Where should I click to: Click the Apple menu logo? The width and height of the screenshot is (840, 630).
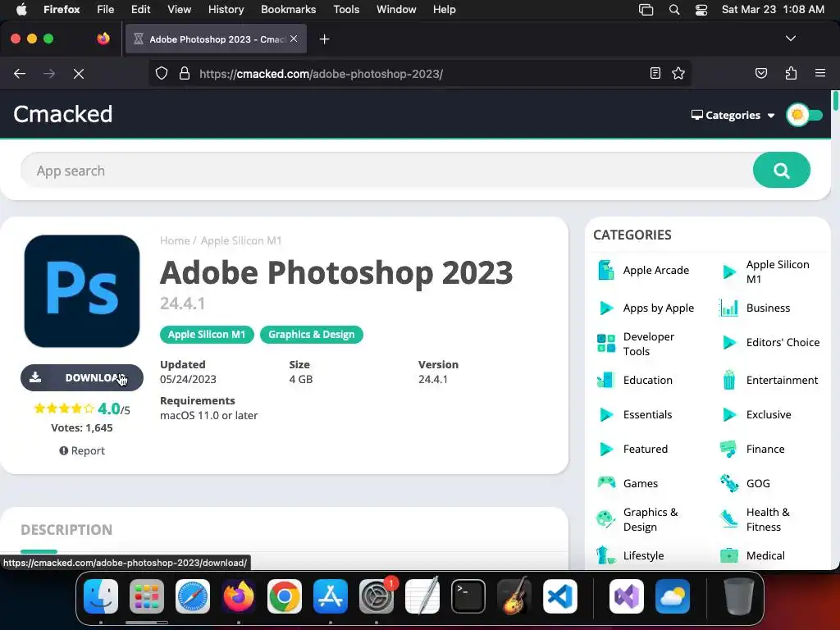(21, 10)
